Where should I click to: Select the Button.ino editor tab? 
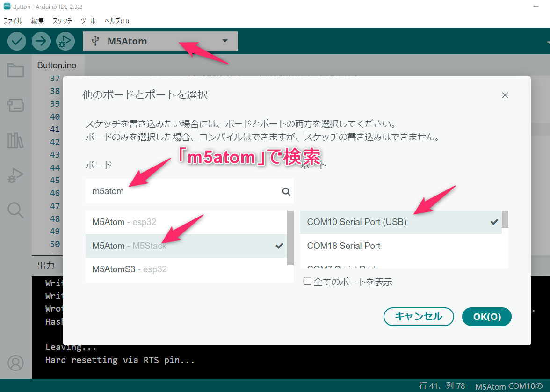[x=57, y=65]
